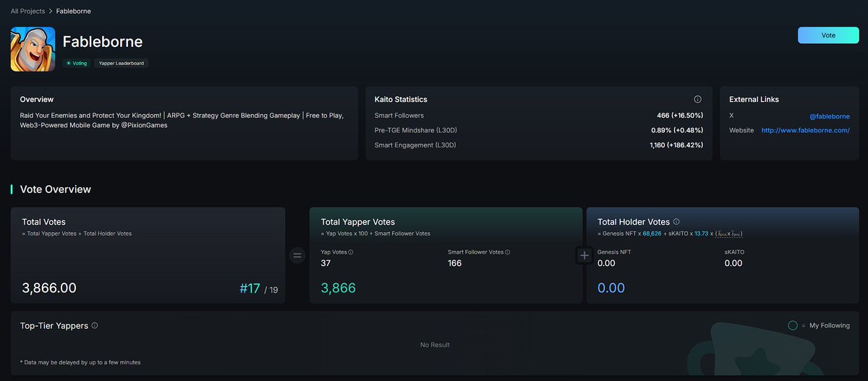
Task: Select the Smart Followers value 466 (+16.50%)
Action: [x=680, y=116]
